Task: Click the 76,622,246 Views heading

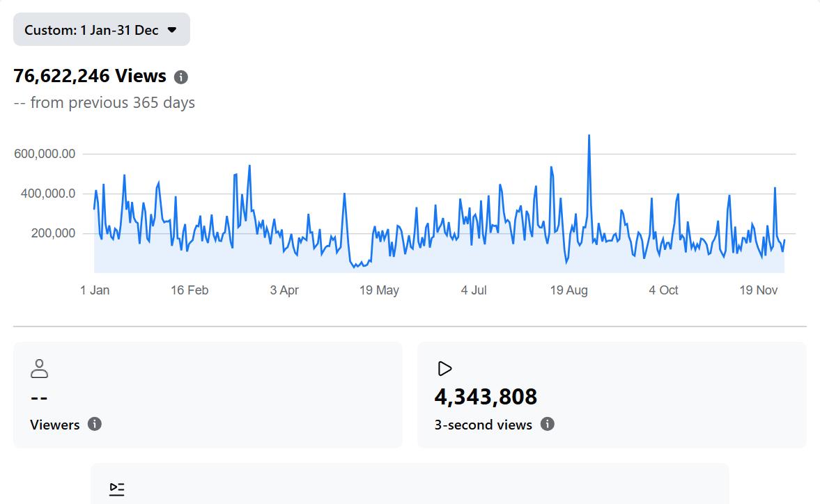Action: tap(90, 76)
